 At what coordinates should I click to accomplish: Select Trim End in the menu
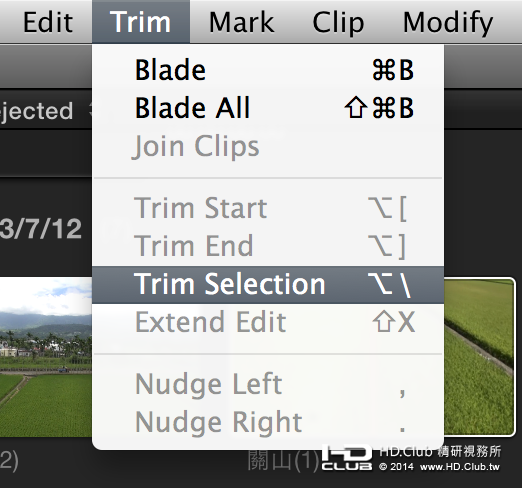[x=268, y=247]
